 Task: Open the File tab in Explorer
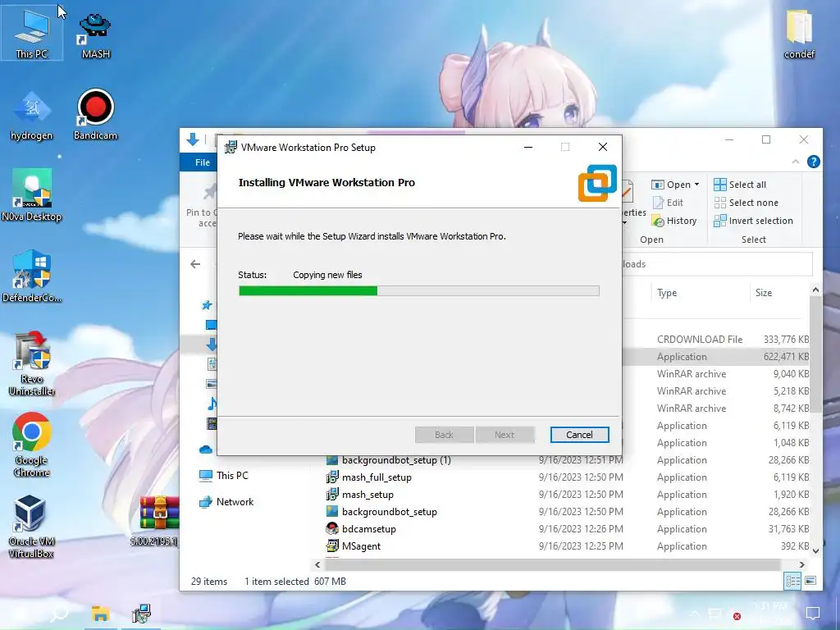tap(203, 162)
